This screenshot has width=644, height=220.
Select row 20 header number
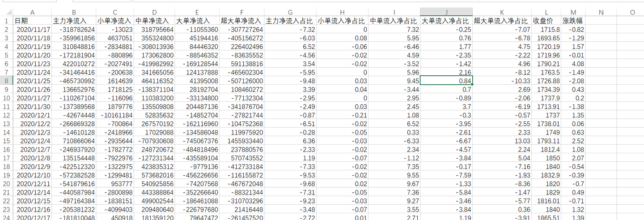click(x=6, y=183)
